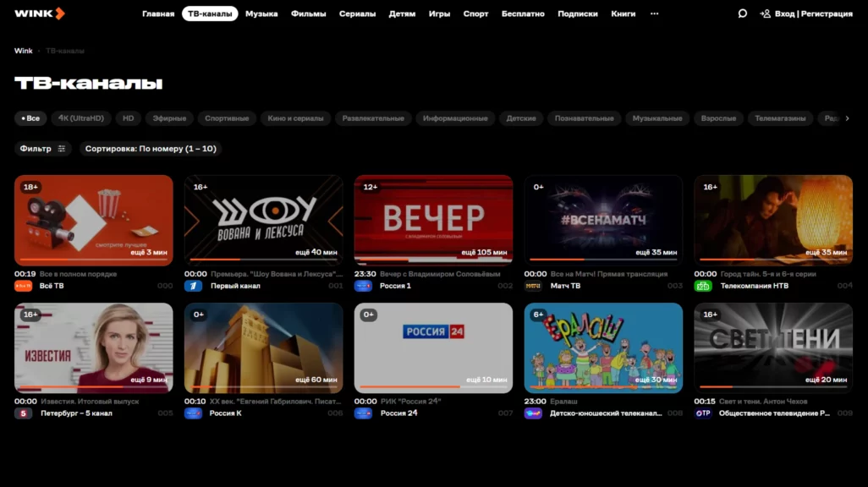Open search with the magnifier icon
This screenshot has height=487, width=868.
click(x=742, y=14)
